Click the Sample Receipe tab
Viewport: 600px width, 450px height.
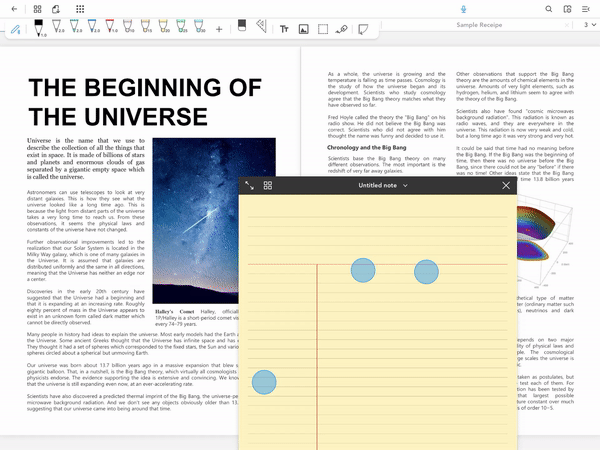coord(478,25)
